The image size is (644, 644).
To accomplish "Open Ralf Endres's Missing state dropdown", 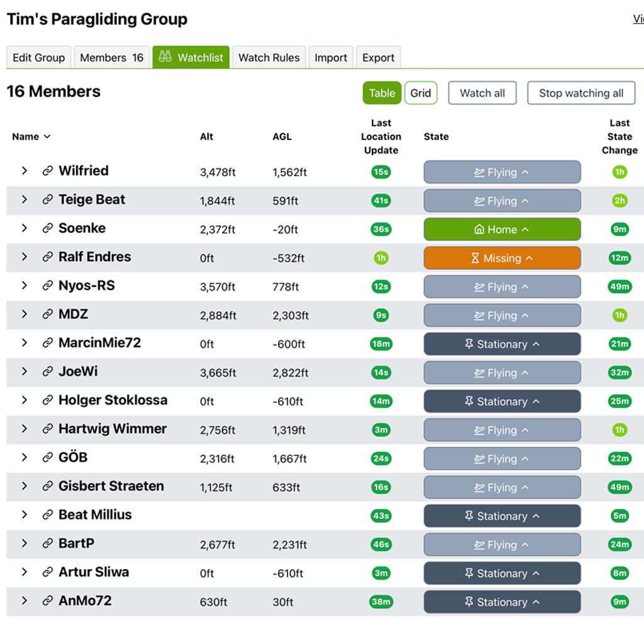I will click(502, 258).
